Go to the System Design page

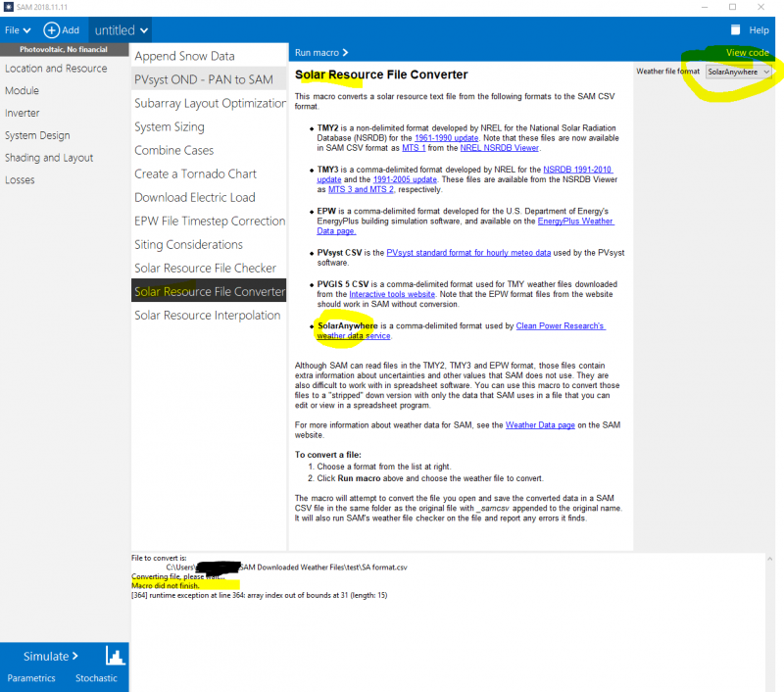click(x=37, y=135)
